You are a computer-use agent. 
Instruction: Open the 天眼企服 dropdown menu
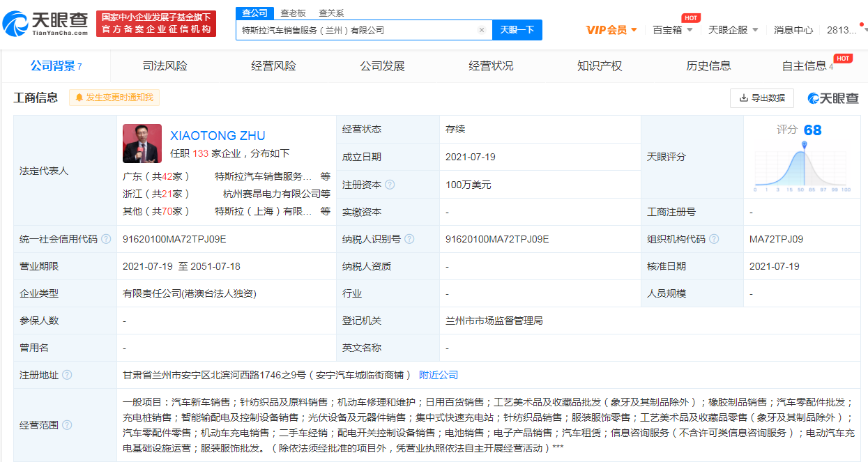[x=733, y=30]
